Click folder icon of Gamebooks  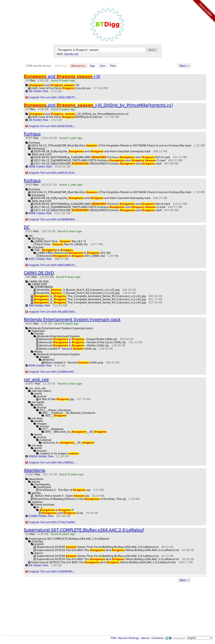32,484
